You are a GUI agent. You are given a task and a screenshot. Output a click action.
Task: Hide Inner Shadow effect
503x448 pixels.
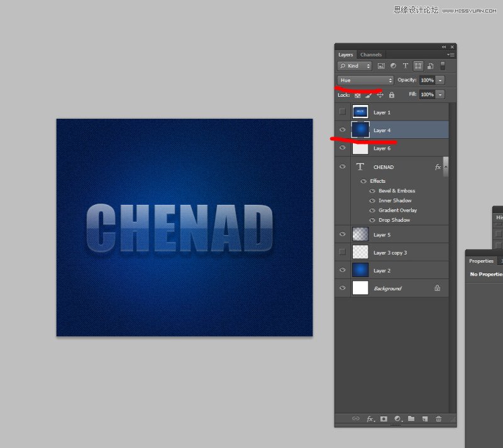372,200
